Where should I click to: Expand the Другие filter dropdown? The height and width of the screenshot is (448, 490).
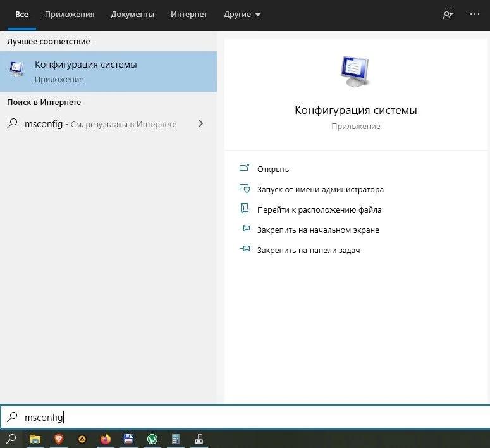pyautogui.click(x=242, y=15)
